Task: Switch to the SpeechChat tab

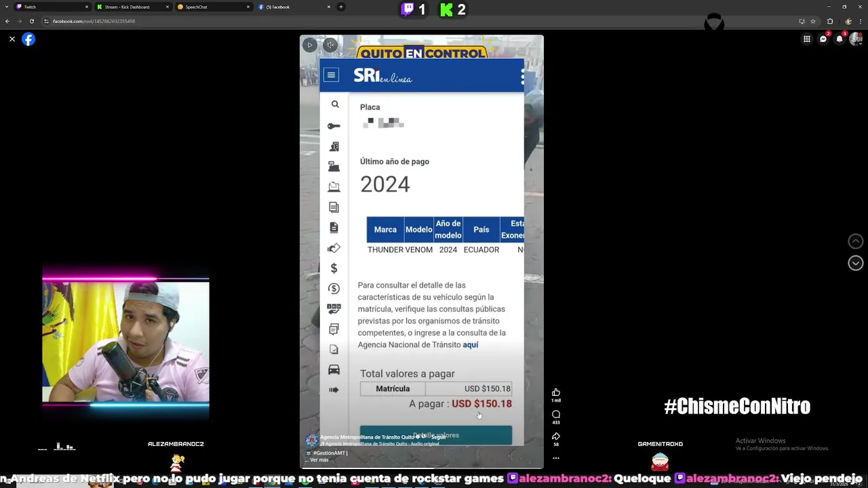Action: coord(213,7)
